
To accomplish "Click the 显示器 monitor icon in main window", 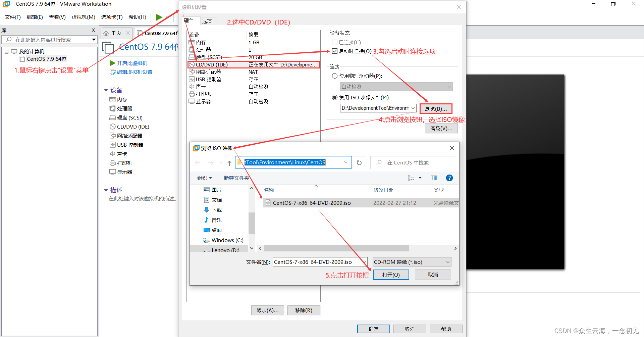I will click(113, 172).
